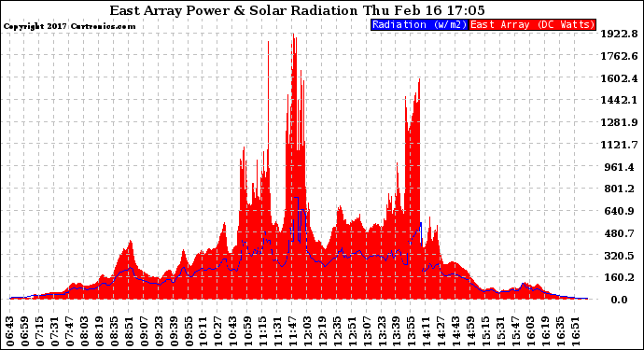This screenshot has width=644, height=350.
Task: Click the 08:03 time label
Action: [84, 331]
